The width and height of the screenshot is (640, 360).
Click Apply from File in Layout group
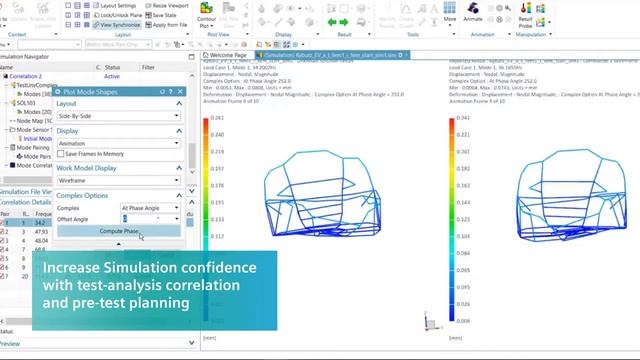coord(166,25)
